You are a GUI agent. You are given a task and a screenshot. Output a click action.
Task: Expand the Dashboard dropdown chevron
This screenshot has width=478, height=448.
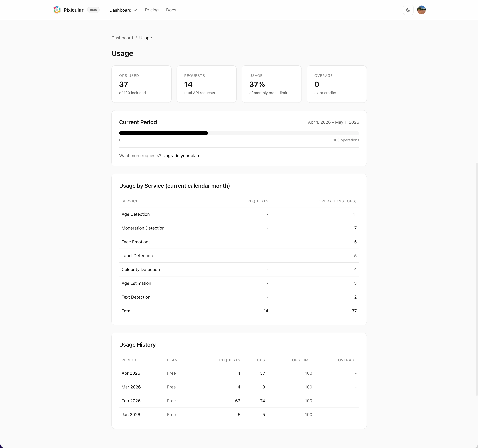pyautogui.click(x=135, y=10)
